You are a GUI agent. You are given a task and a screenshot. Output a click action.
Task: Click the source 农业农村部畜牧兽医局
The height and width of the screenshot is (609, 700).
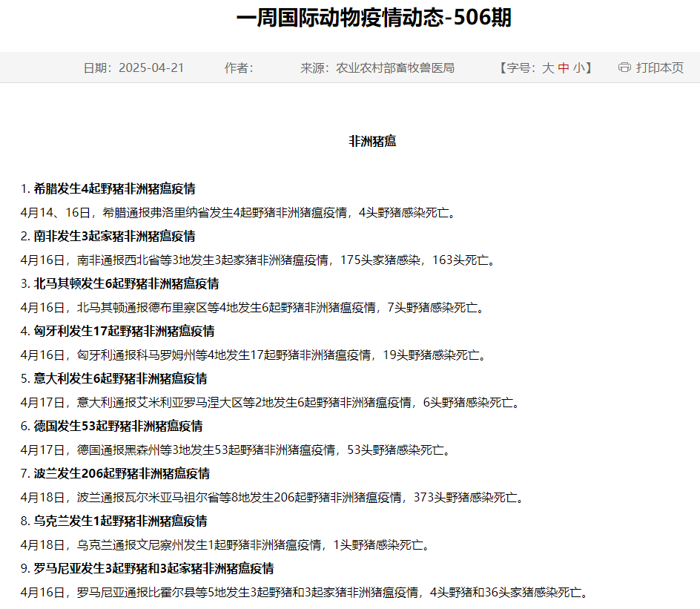(395, 68)
